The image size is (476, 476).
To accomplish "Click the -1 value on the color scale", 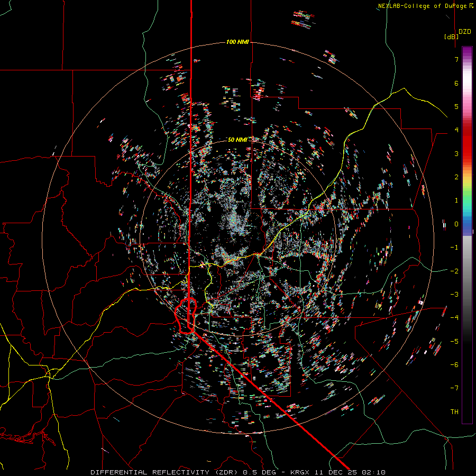I will click(x=454, y=248).
